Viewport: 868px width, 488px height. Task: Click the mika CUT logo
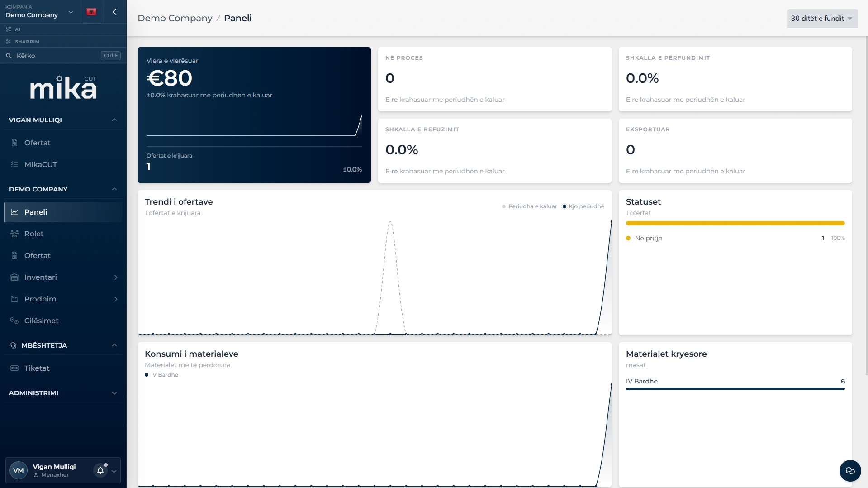tap(63, 87)
